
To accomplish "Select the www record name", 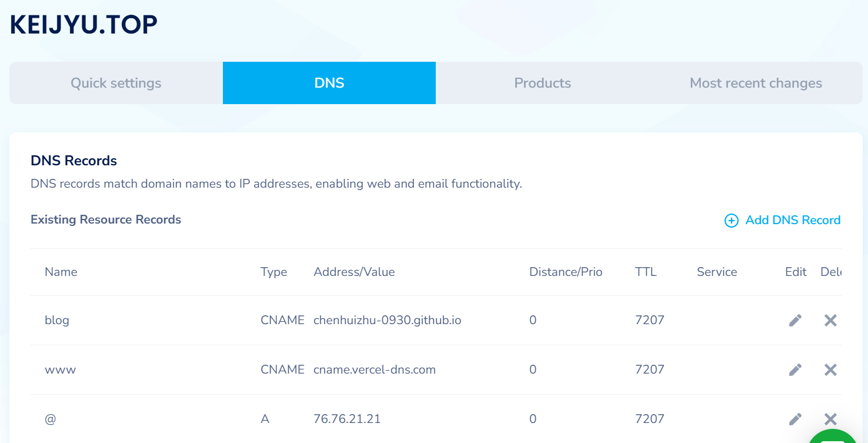I will [x=61, y=370].
